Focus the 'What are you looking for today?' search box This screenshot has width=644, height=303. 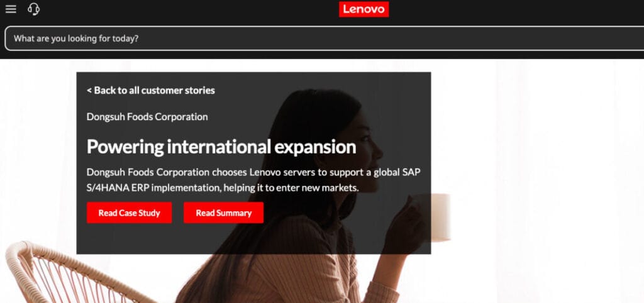[x=324, y=38]
